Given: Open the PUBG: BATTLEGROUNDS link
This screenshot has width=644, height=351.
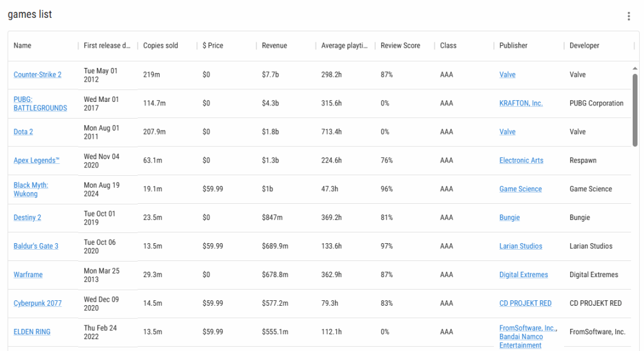Looking at the screenshot, I should [41, 104].
